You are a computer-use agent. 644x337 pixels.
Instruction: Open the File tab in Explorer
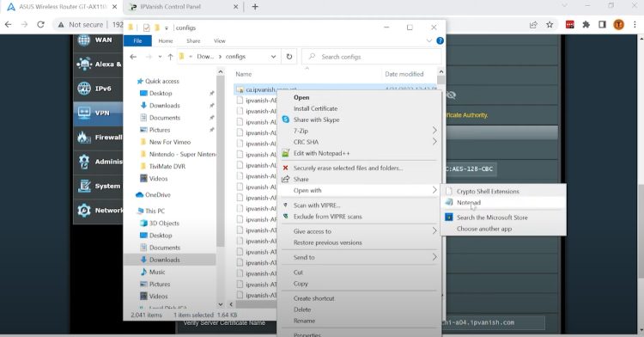click(137, 40)
